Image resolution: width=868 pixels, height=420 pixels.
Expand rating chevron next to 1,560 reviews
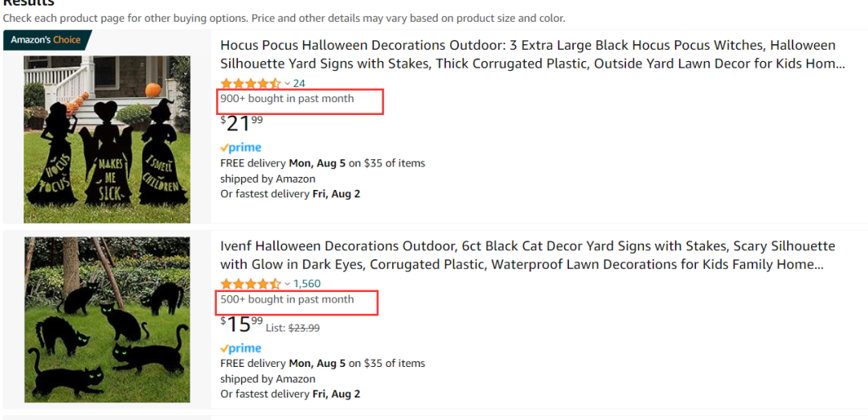tap(287, 284)
